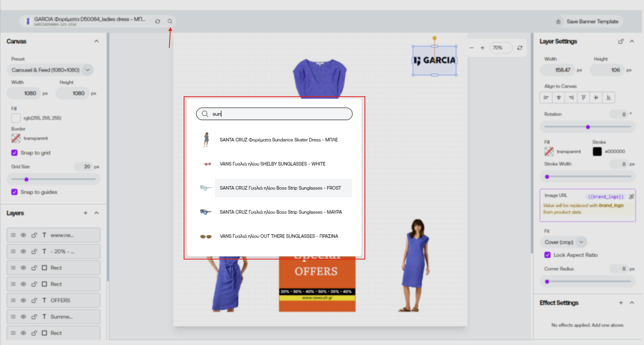644x345 pixels.
Task: Align the layer to the canvas bottom edge
Action: (x=609, y=97)
